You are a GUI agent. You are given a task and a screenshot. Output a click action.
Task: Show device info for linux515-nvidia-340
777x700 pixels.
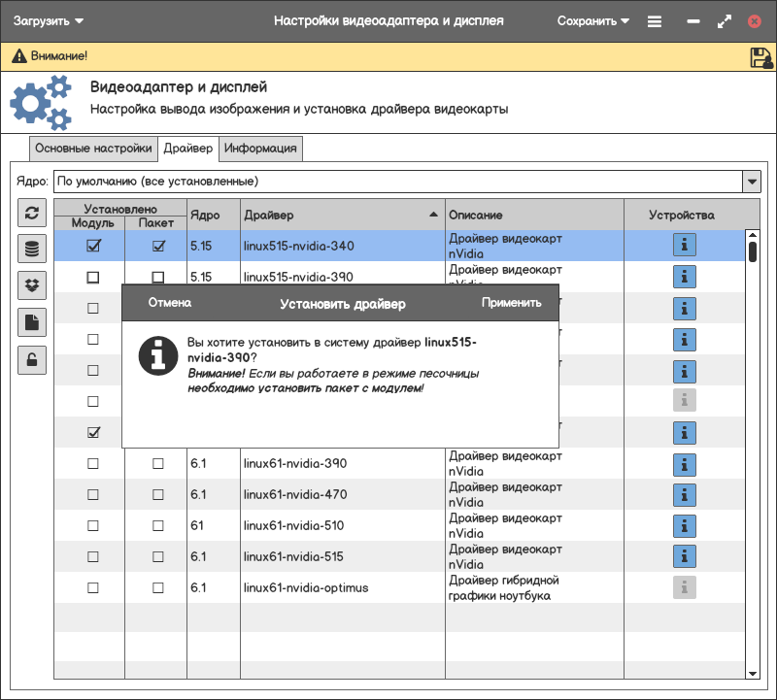coord(685,247)
